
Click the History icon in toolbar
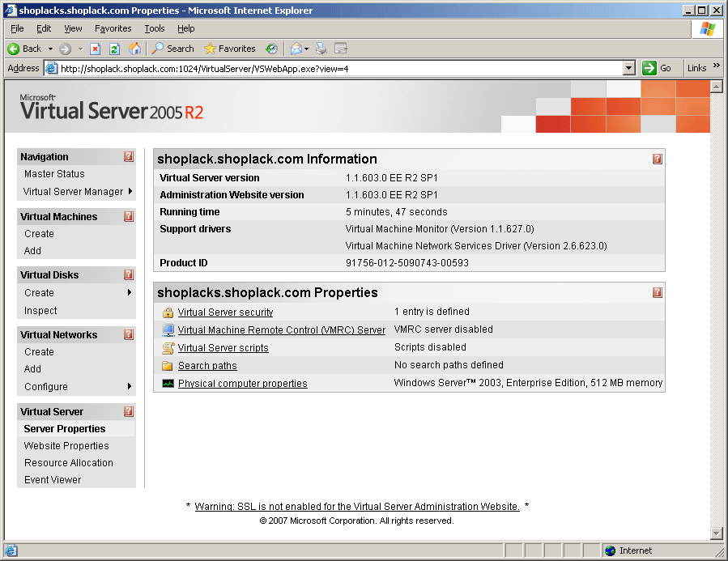(x=271, y=49)
